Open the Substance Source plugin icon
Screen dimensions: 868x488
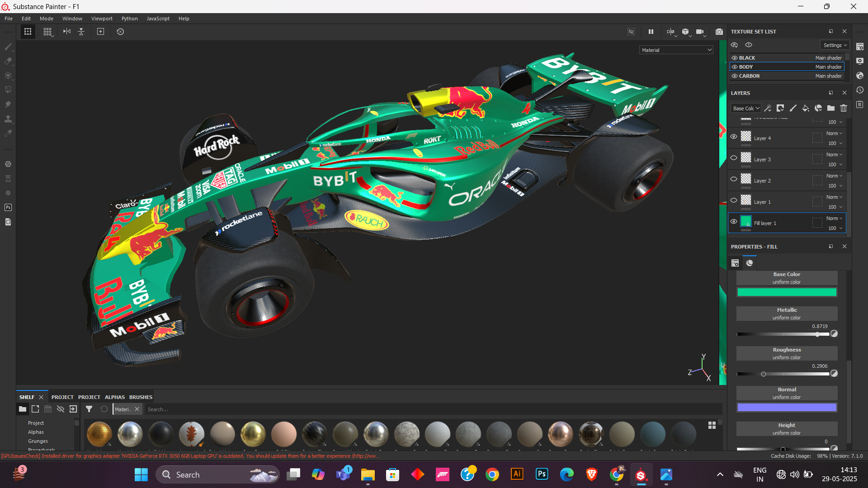tap(8, 164)
